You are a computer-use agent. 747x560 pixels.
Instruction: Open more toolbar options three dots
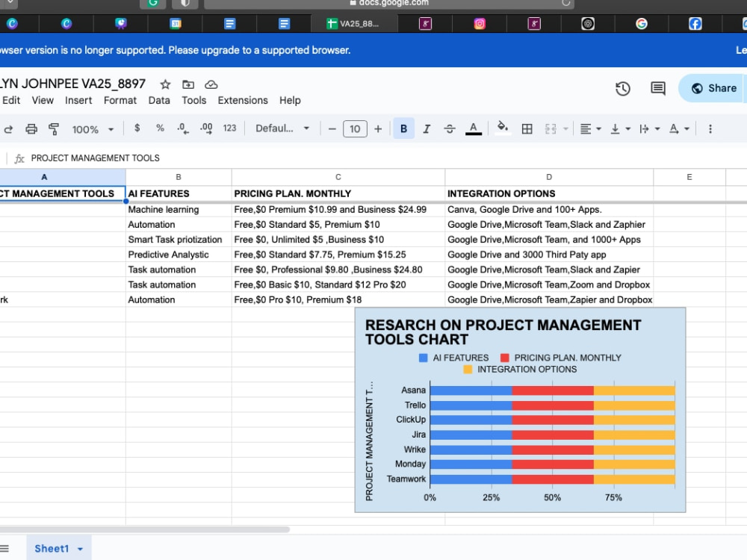pos(710,129)
